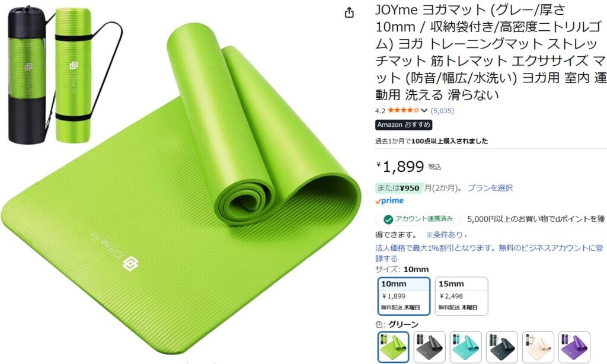Open プランを選択 payment plan selector
Viewport: 607px width, 364px height.
[x=490, y=188]
